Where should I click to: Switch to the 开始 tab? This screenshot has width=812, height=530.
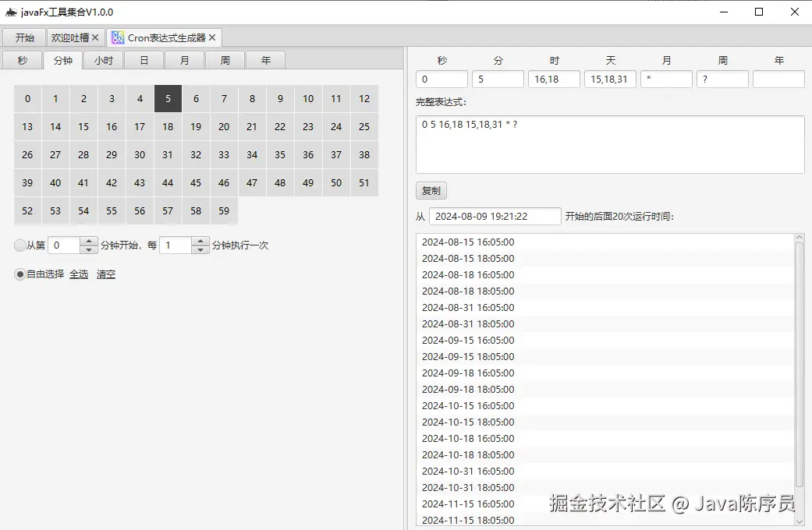point(24,37)
